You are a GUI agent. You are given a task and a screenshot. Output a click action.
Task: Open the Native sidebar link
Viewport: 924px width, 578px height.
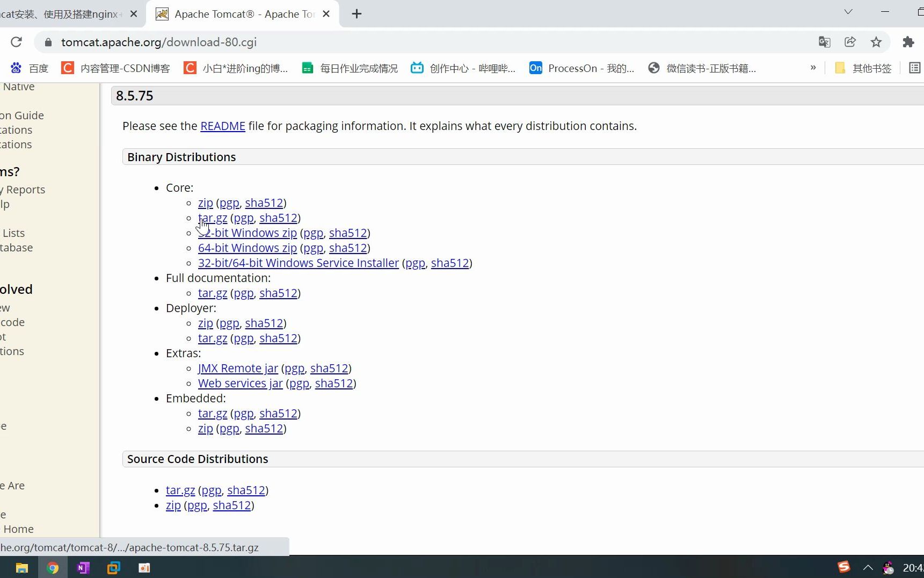click(x=18, y=87)
